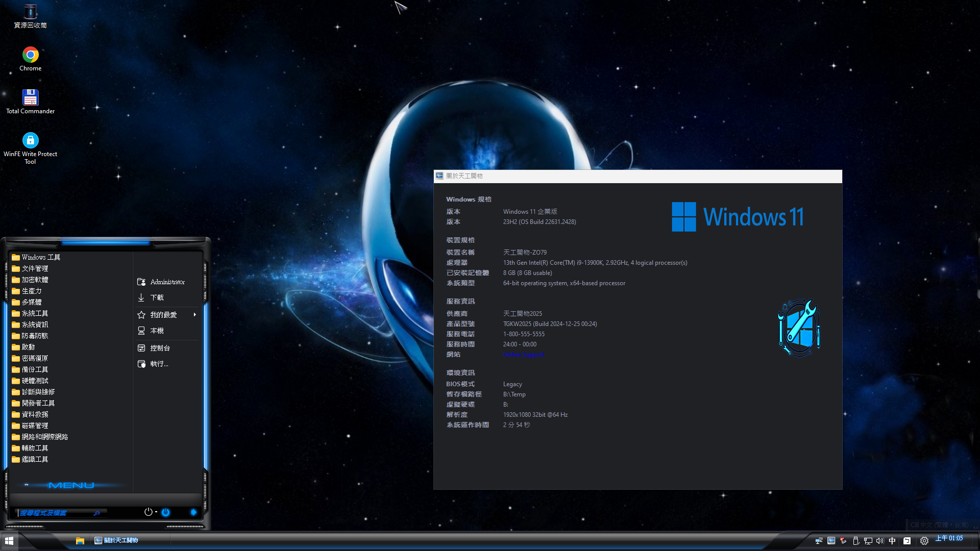Viewport: 980px width, 551px height.
Task: Open the settings gear in the system tray
Action: point(924,541)
